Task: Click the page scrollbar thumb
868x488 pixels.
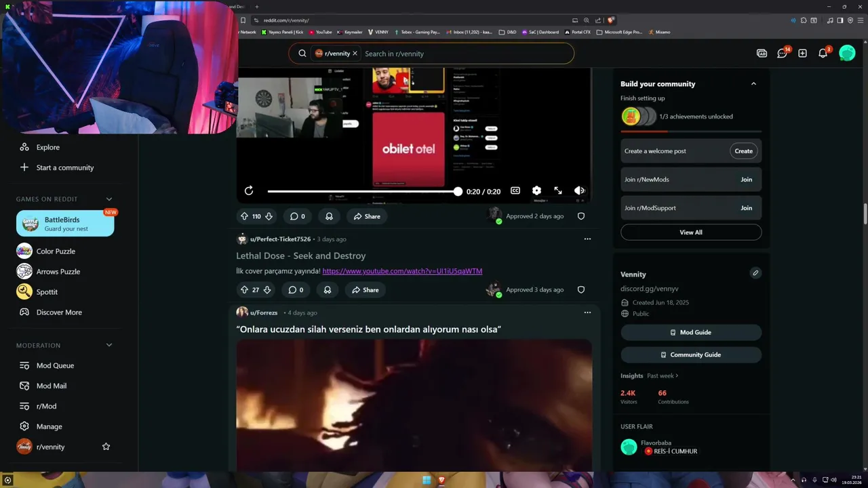Action: tap(865, 213)
